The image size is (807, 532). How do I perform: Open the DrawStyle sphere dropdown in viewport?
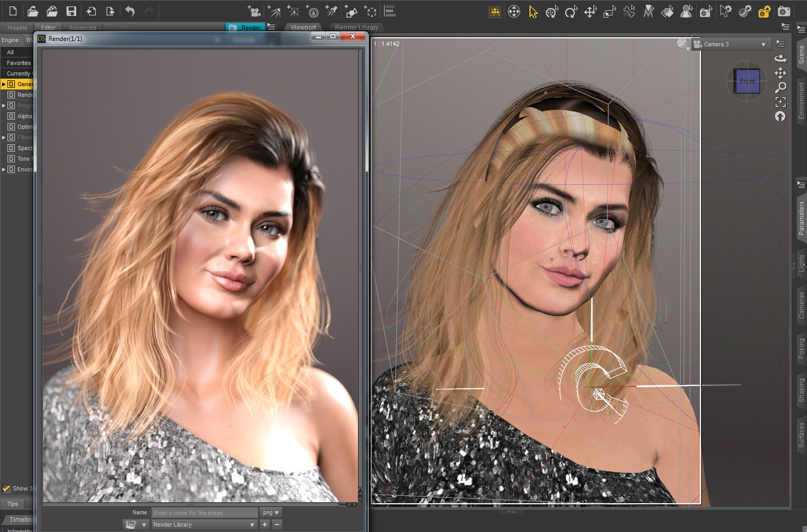683,44
